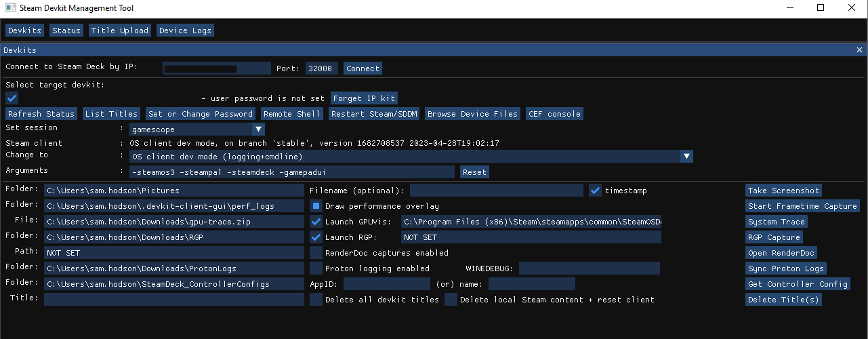Open the Device Logs tab

click(x=185, y=31)
